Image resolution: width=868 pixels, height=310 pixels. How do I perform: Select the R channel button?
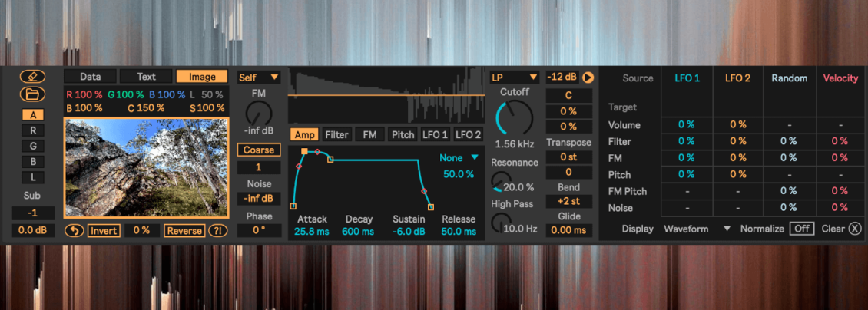click(33, 131)
